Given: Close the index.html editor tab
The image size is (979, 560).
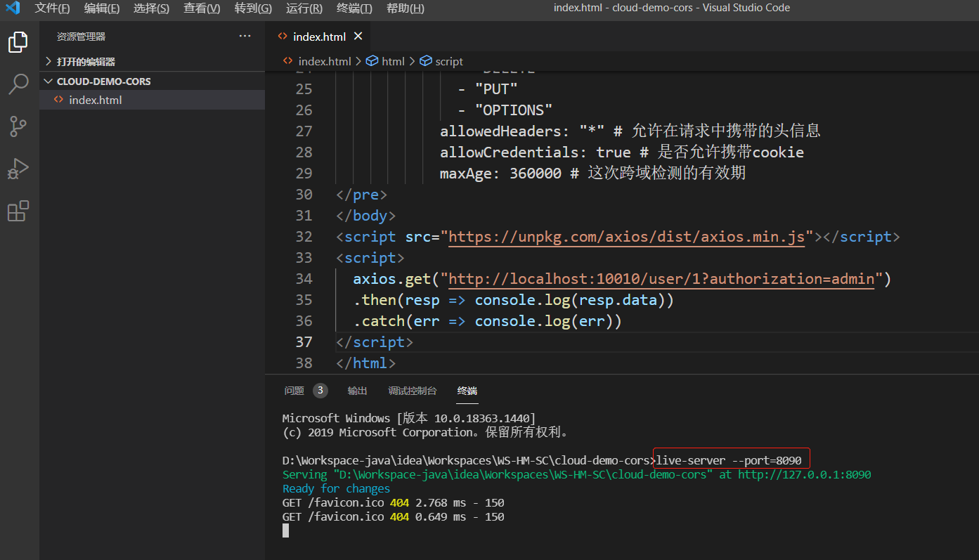Looking at the screenshot, I should click(358, 37).
